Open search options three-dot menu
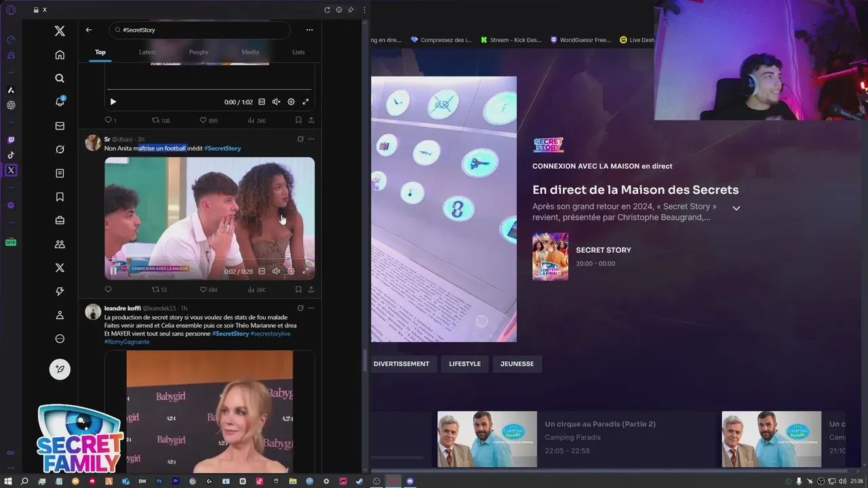Viewport: 868px width, 488px height. 309,30
